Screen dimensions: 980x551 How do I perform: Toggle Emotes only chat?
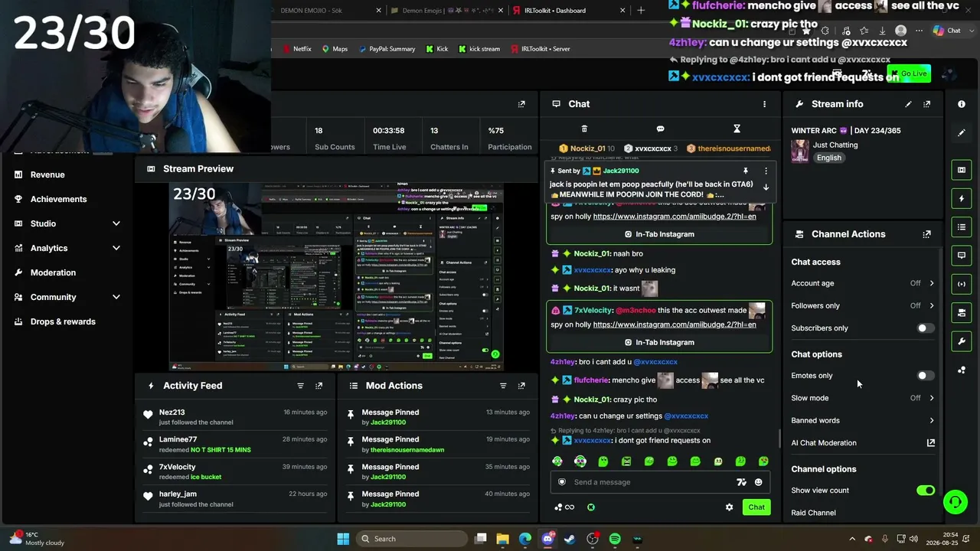pos(926,376)
